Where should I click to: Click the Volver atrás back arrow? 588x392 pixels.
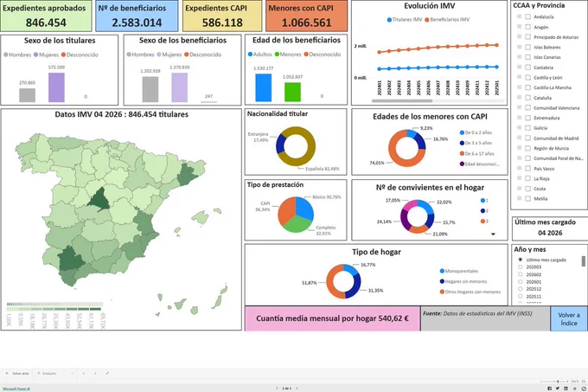(x=7, y=373)
